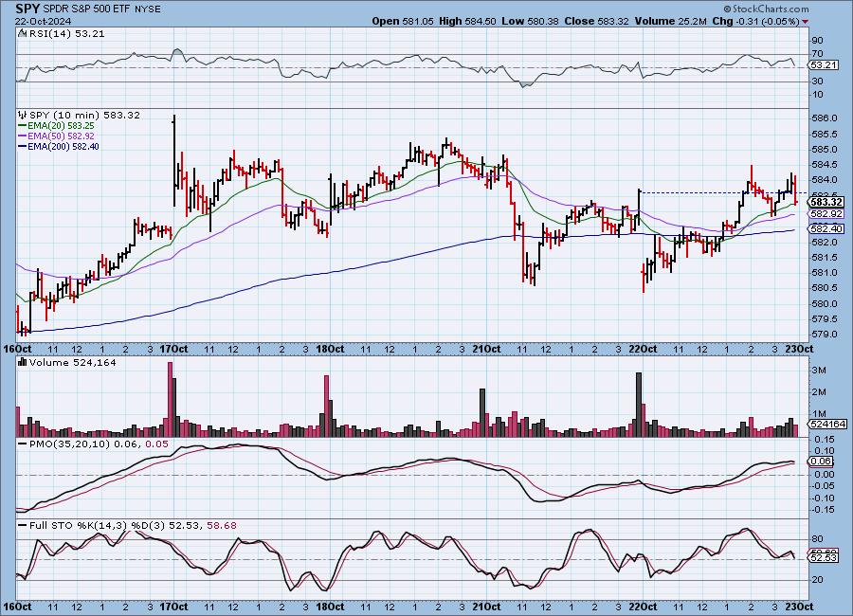This screenshot has height=616, width=853.
Task: Click the tallest volume bar at 17Oct open
Action: (x=170, y=399)
